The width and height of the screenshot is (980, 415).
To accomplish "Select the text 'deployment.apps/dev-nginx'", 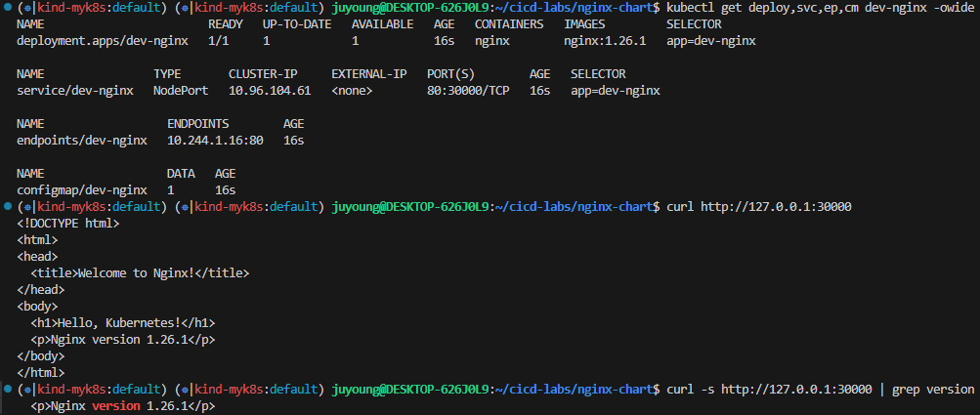I will [x=103, y=41].
